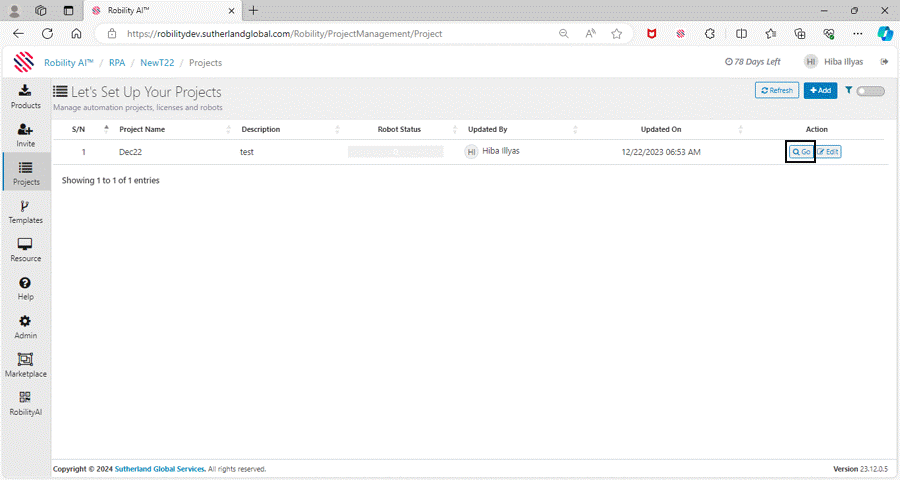Click the 'test' description cell

tap(247, 152)
